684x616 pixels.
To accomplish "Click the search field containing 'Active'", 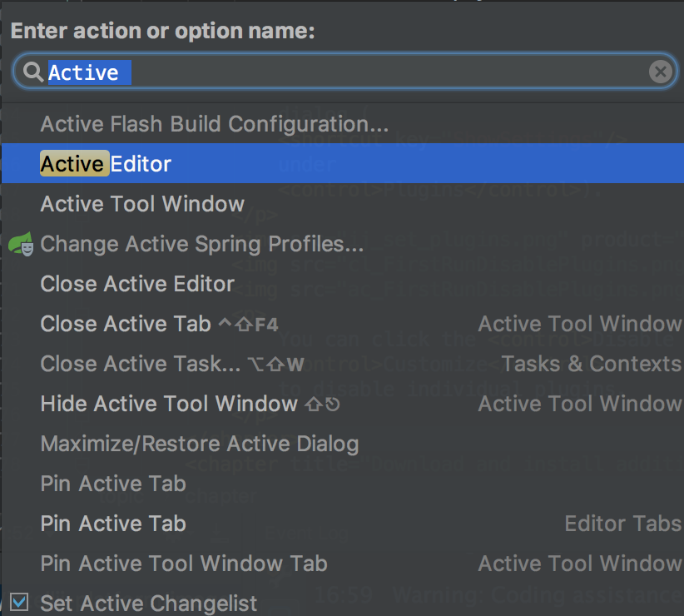I will pos(333,72).
